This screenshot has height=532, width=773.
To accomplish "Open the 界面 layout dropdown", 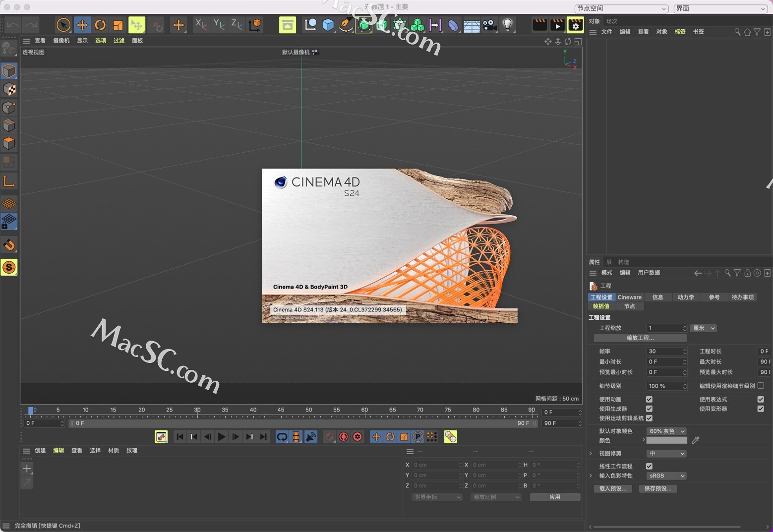I will [720, 8].
